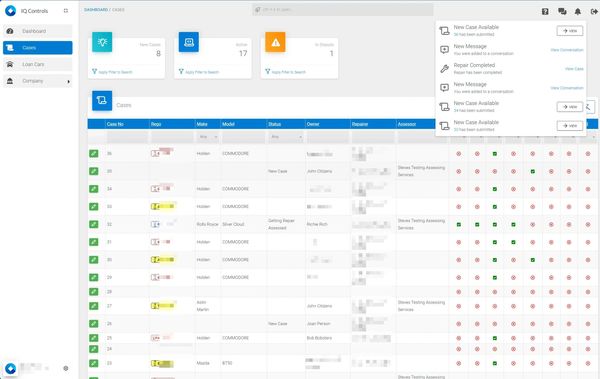
Task: Open Loan Cars in sidebar
Action: (x=38, y=64)
